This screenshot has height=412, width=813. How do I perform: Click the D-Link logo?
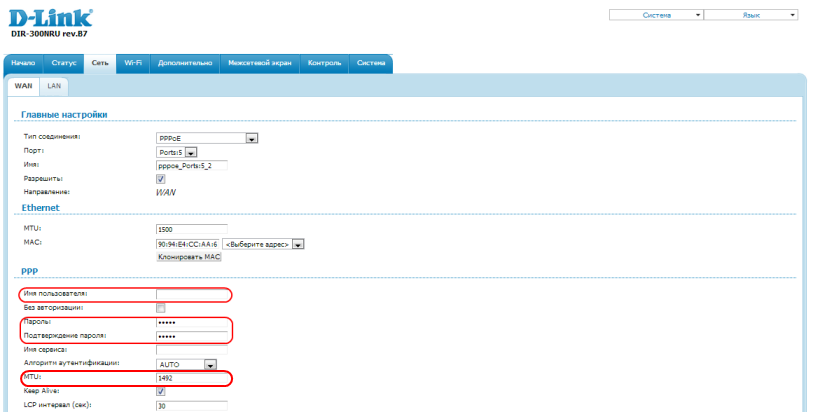pos(49,18)
